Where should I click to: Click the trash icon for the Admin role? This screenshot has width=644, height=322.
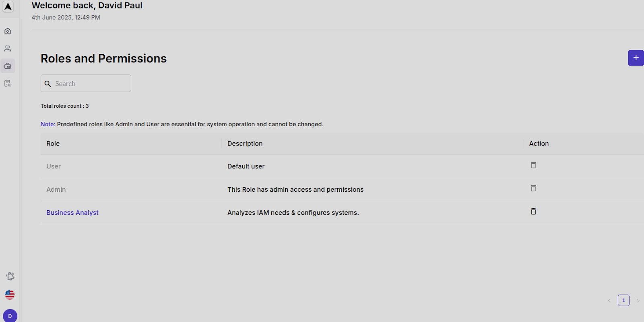pyautogui.click(x=533, y=188)
